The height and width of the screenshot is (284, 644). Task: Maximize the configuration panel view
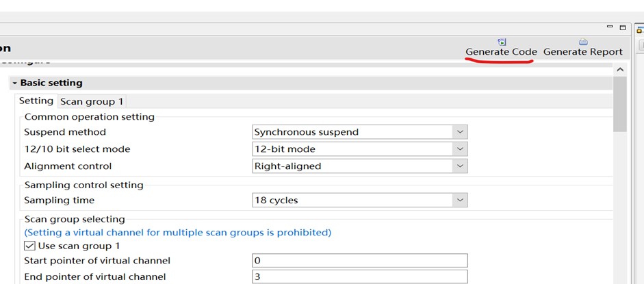623,27
